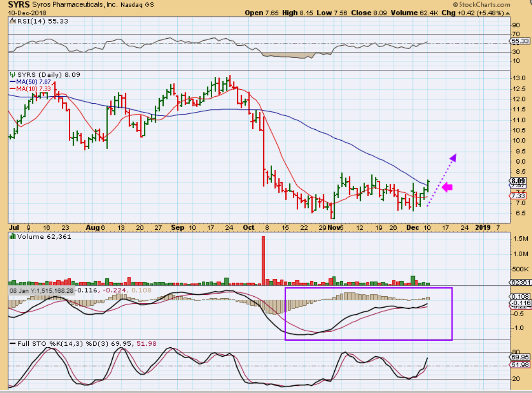
Task: Click the 'Aug' label on the date axis
Action: (92, 227)
